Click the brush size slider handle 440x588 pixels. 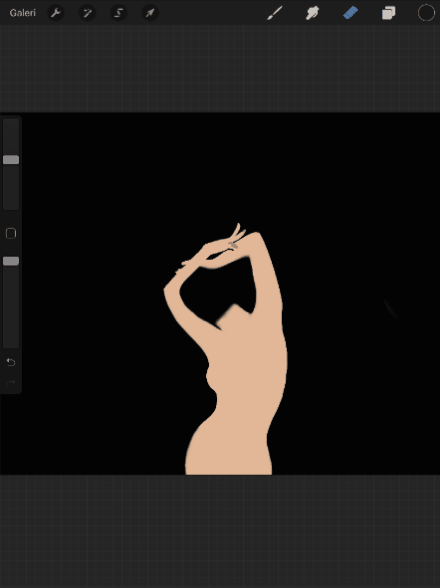coord(11,160)
